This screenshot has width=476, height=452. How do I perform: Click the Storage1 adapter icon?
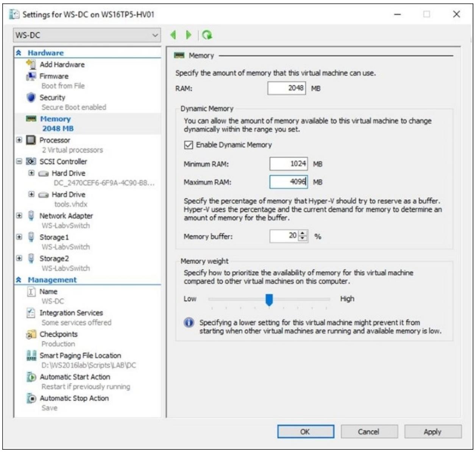tap(31, 237)
